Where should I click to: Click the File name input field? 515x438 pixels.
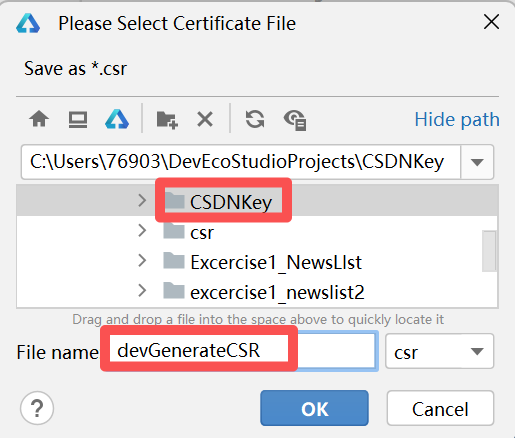click(x=239, y=351)
